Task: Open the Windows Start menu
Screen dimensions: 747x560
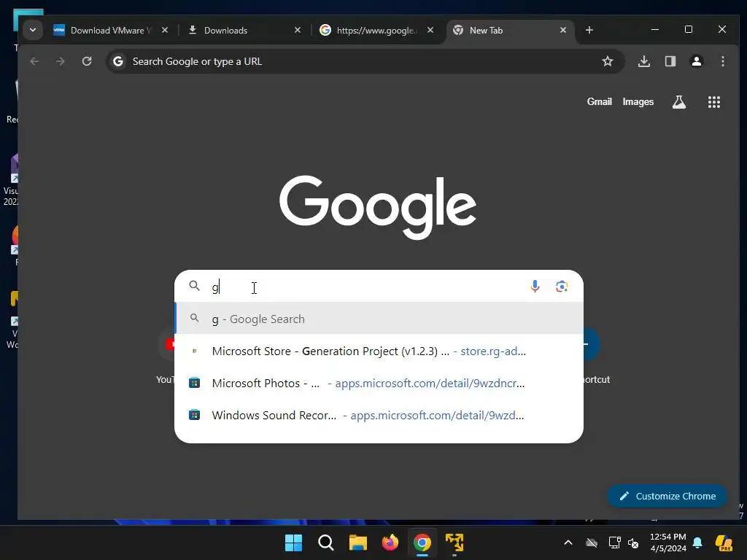Action: pos(293,542)
